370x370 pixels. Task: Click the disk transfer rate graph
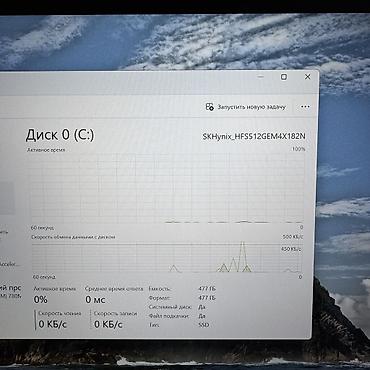[167, 258]
